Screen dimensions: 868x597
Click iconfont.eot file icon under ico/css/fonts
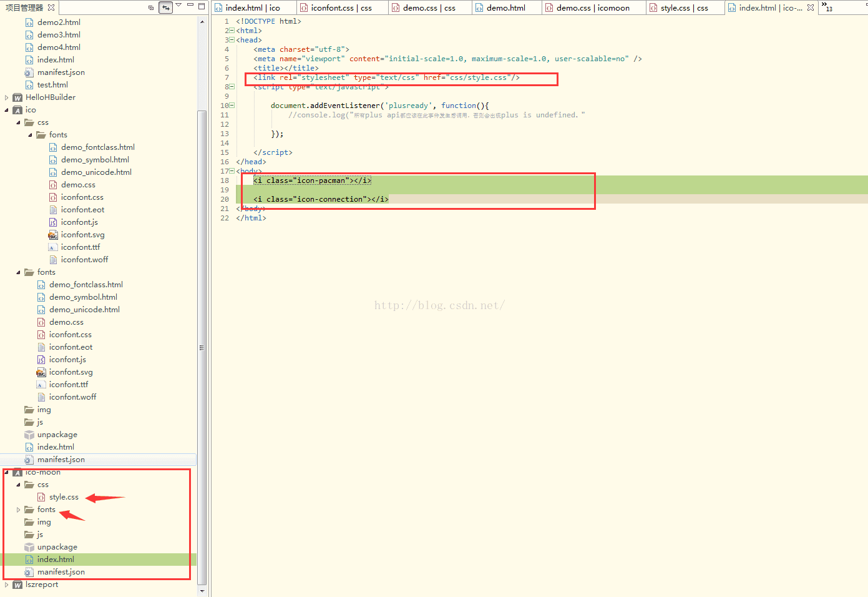(53, 210)
